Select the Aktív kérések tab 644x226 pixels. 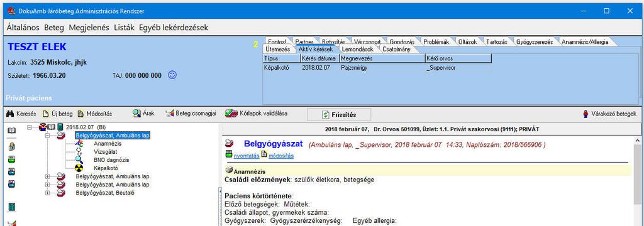pyautogui.click(x=315, y=49)
